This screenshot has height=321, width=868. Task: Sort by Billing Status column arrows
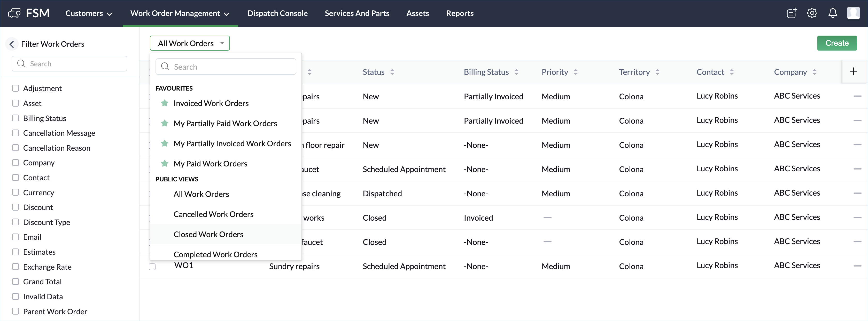[516, 72]
